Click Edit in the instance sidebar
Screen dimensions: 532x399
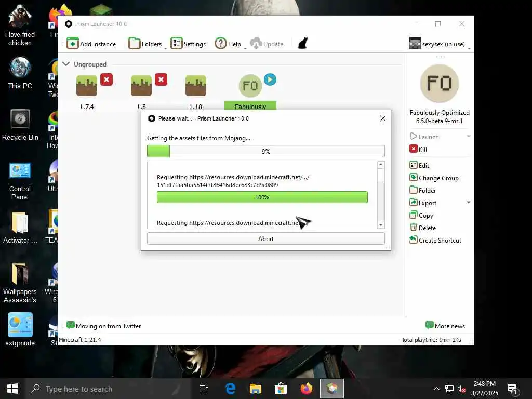click(x=420, y=165)
